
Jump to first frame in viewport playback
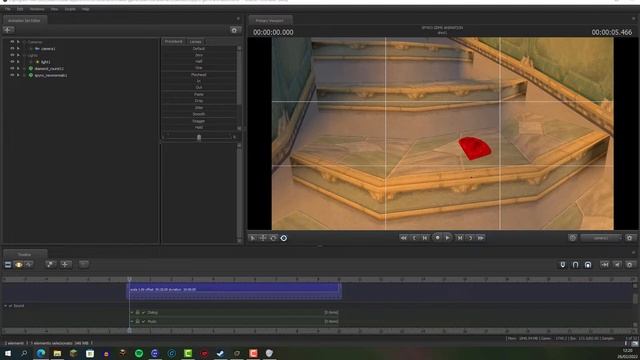click(x=403, y=238)
